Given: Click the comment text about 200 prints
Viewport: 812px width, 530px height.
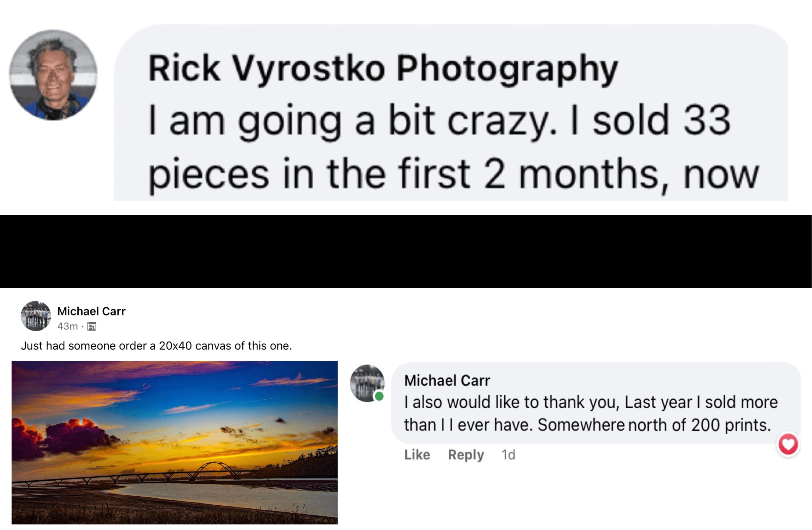Looking at the screenshot, I should 588,414.
